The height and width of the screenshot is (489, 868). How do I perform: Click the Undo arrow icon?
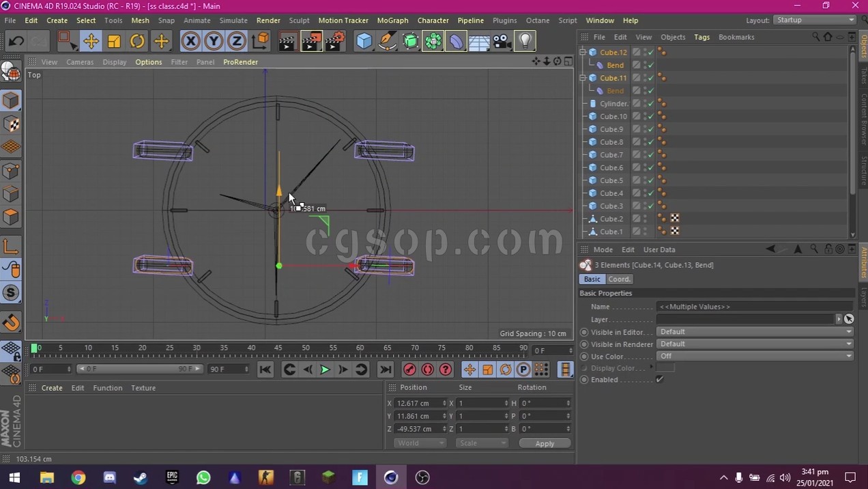click(x=16, y=42)
